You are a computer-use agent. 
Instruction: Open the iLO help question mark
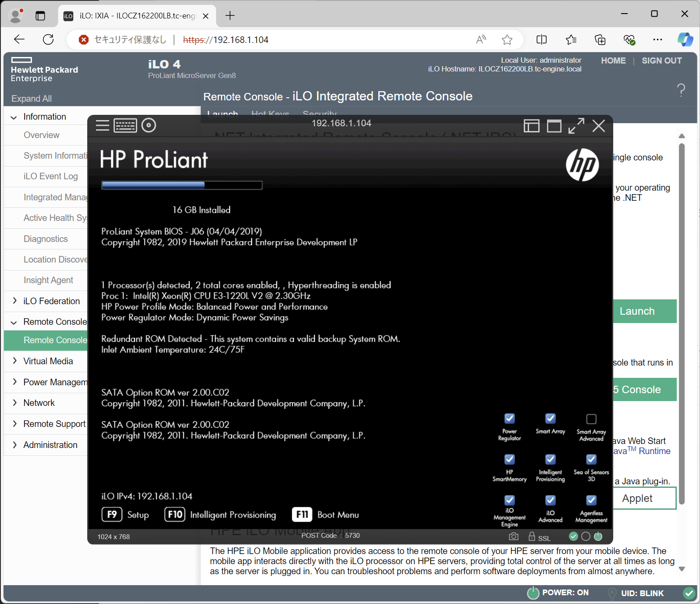[681, 90]
